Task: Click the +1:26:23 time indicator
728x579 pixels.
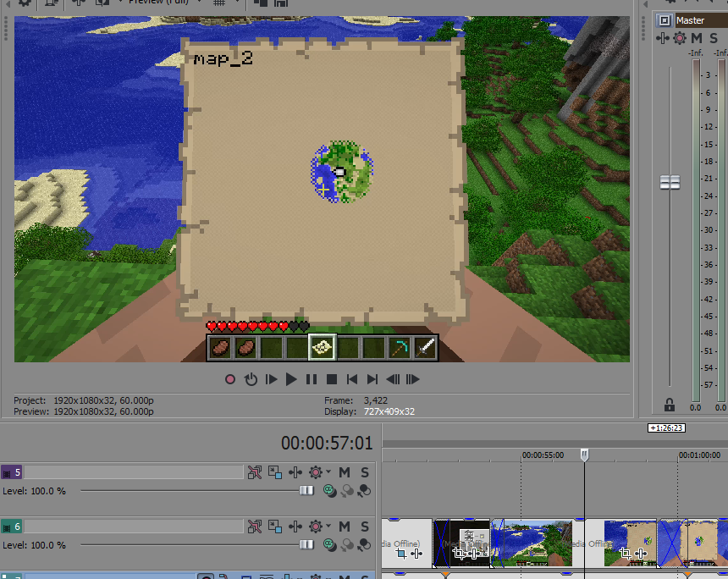Action: pyautogui.click(x=666, y=427)
